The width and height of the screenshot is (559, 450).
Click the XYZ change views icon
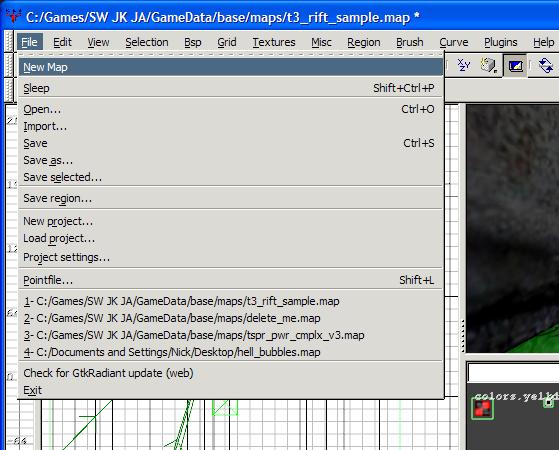pos(464,66)
